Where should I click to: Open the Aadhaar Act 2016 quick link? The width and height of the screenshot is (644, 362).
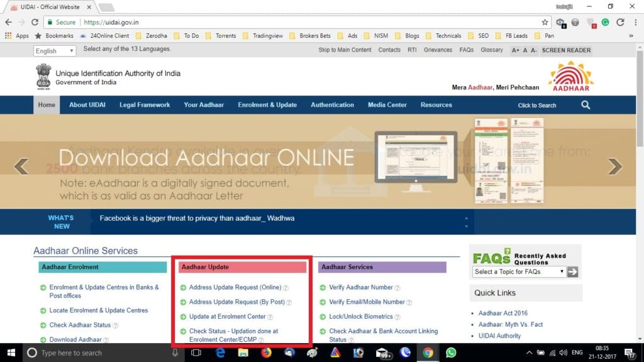[502, 312]
